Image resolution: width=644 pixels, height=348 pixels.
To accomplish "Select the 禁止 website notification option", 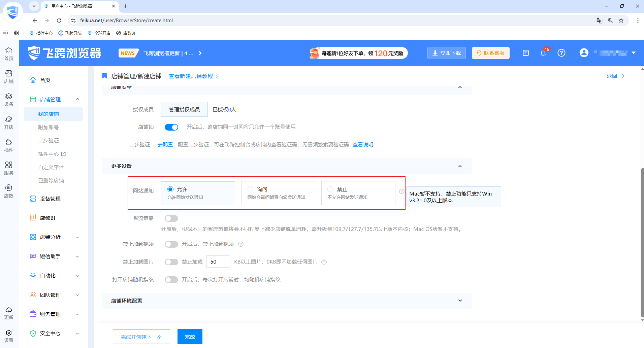I will pyautogui.click(x=358, y=193).
